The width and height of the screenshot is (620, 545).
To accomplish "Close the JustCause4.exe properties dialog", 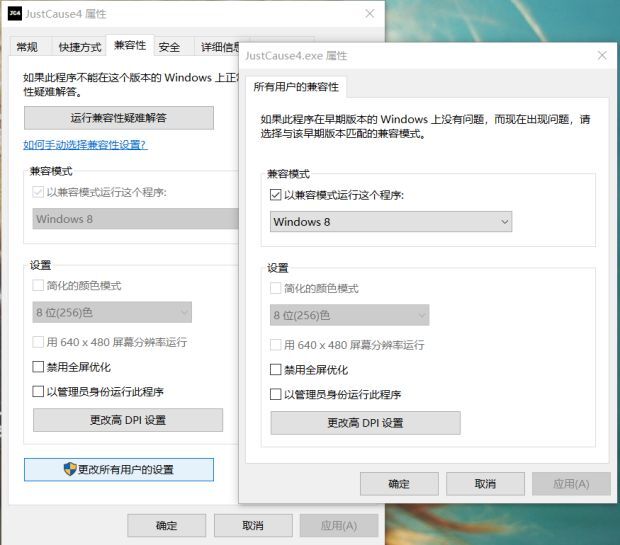I will click(602, 55).
